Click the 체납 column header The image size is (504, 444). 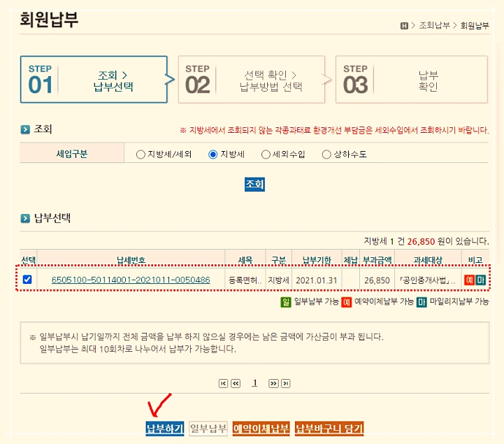[351, 260]
